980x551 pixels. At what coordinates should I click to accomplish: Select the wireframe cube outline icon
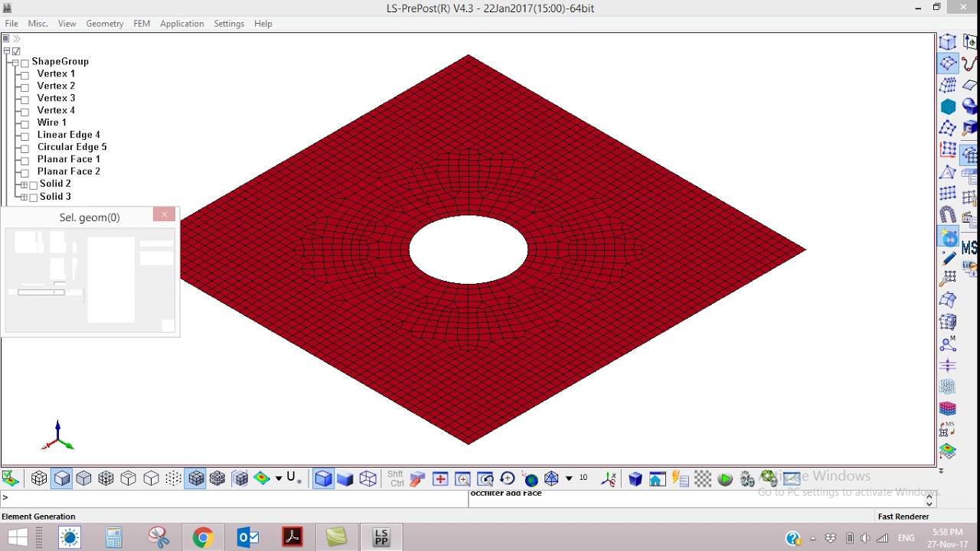point(152,479)
